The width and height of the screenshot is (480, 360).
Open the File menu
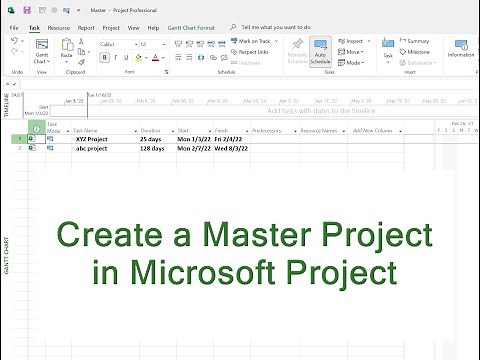point(14,28)
